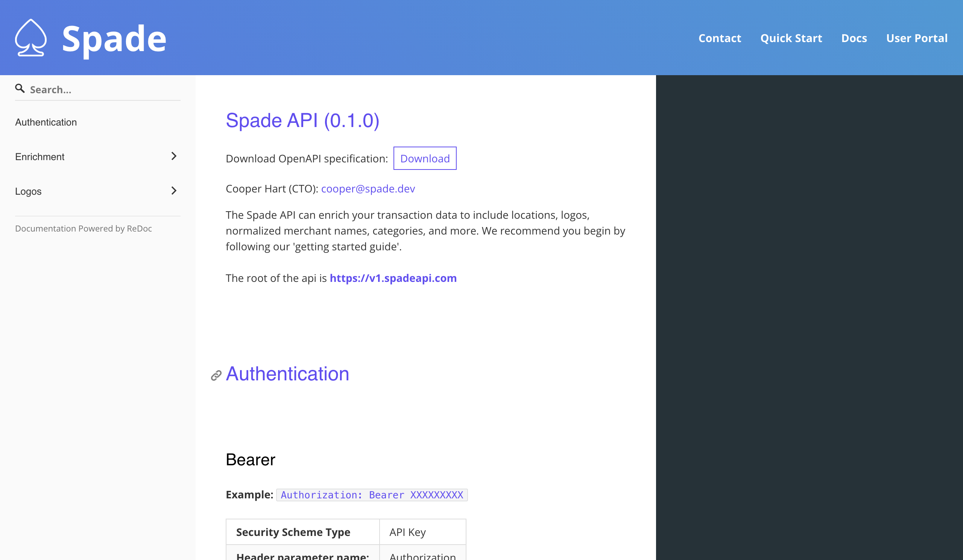This screenshot has width=963, height=560.
Task: Click Documentation Powered by ReDoc link
Action: 83,228
